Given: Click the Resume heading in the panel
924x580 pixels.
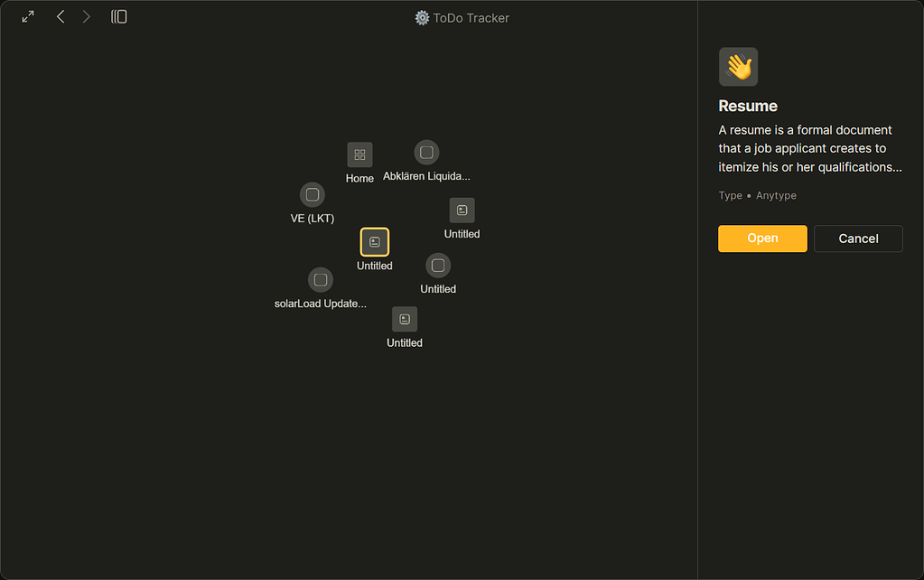Looking at the screenshot, I should click(748, 106).
